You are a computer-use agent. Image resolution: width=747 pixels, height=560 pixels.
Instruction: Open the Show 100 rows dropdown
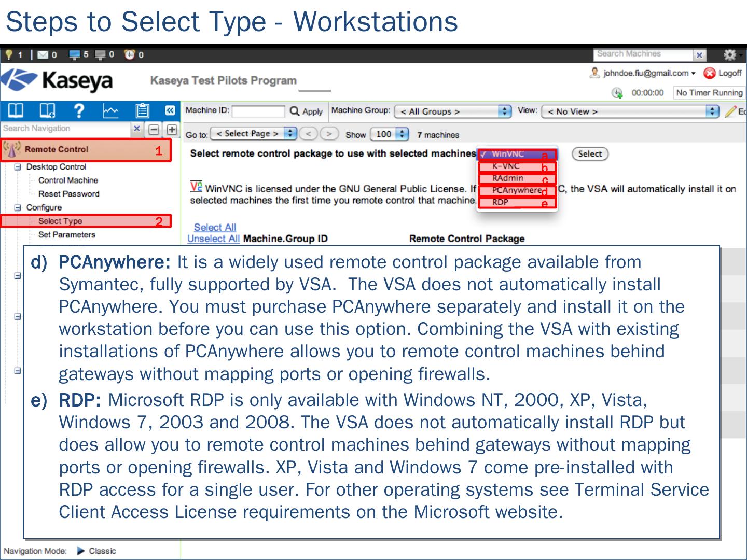(x=390, y=134)
